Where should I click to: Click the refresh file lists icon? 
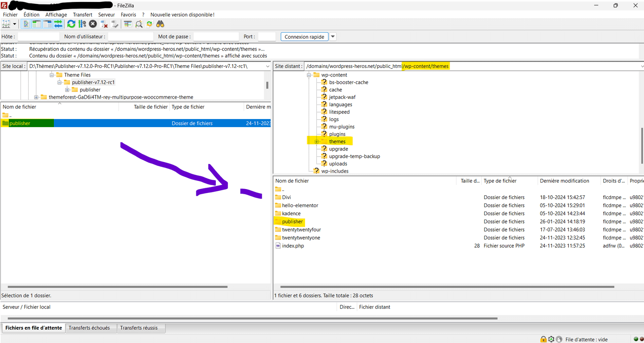(71, 24)
